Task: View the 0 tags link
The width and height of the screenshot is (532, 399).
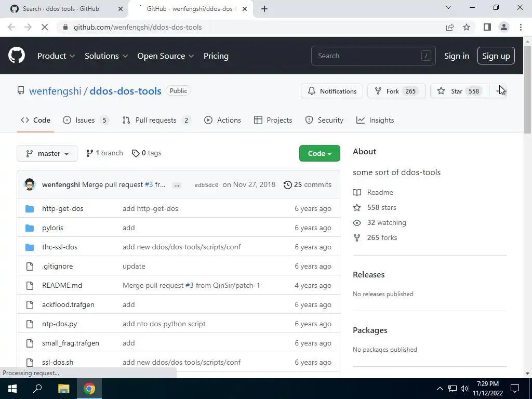Action: click(x=147, y=153)
